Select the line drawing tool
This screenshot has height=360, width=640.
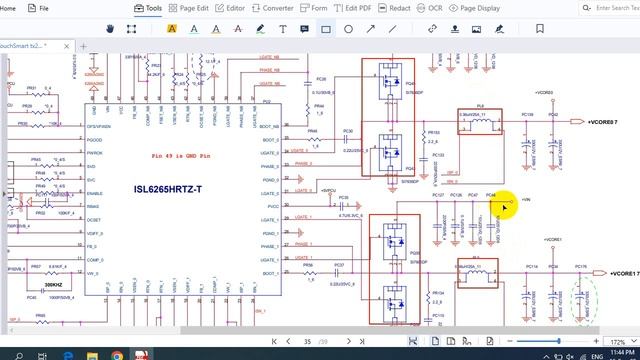393,29
